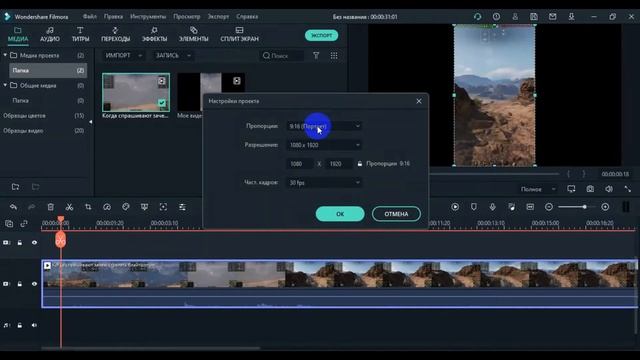Open the Переходы tab
The image size is (640, 360).
tap(116, 34)
